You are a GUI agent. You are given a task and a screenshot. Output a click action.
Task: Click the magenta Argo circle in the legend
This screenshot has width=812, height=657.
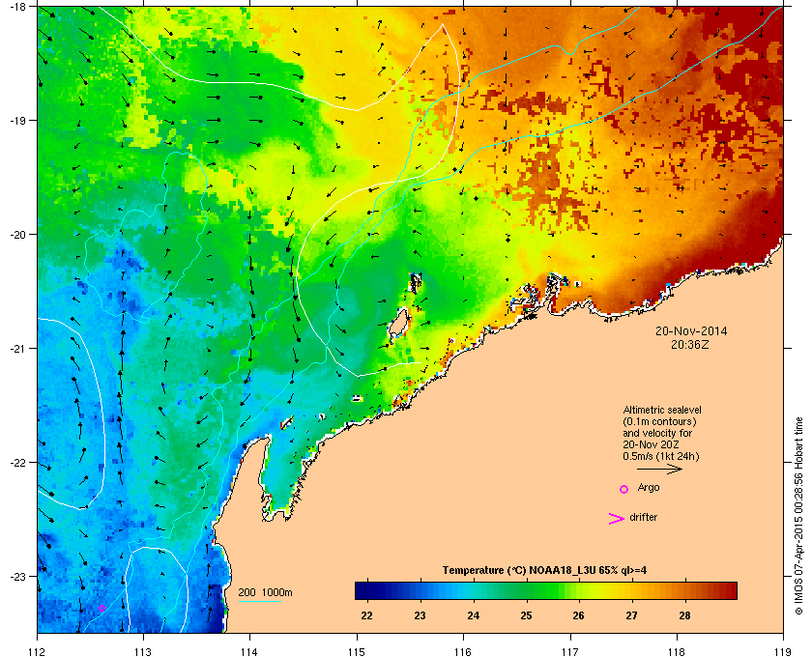coord(624,489)
